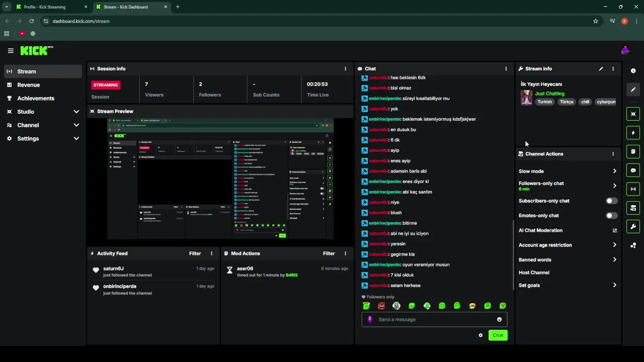Open Slow mode options
This screenshot has width=644, height=362.
coord(568,171)
